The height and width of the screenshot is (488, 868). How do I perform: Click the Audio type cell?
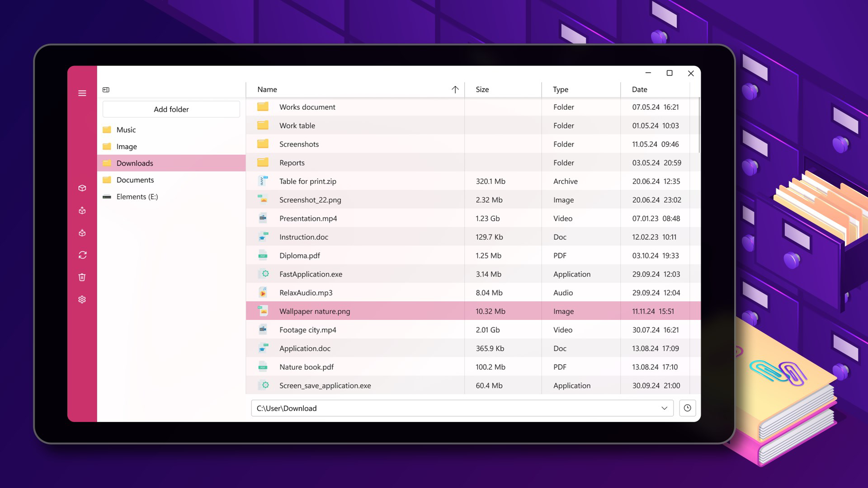click(563, 293)
